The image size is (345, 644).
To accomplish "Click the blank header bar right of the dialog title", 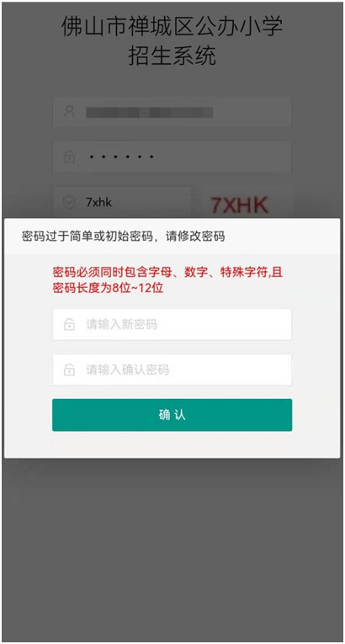I will [x=283, y=237].
